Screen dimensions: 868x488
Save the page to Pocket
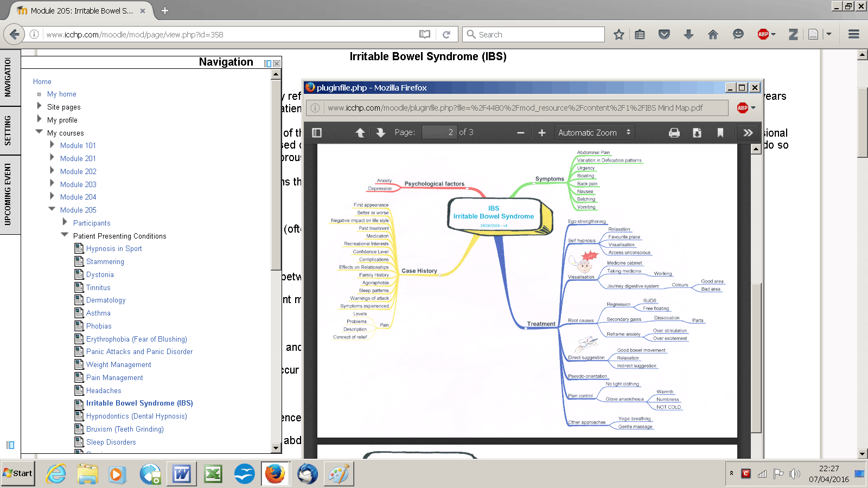point(664,34)
